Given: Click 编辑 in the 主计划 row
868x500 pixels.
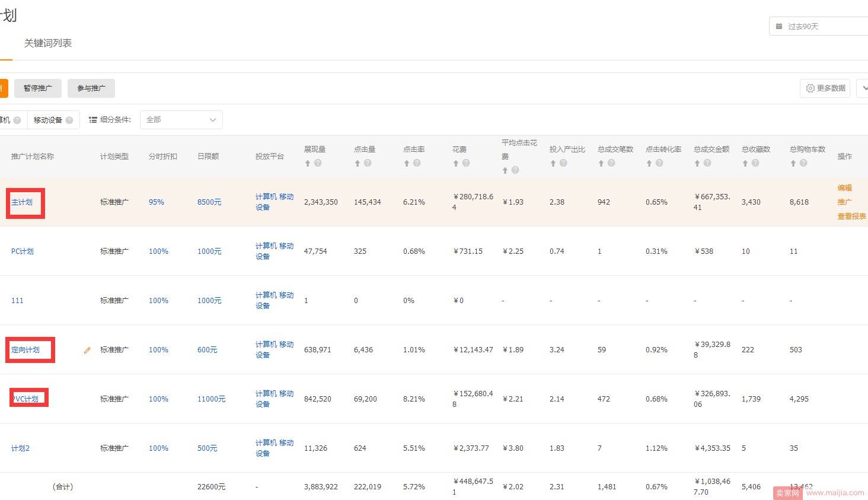Looking at the screenshot, I should (845, 188).
